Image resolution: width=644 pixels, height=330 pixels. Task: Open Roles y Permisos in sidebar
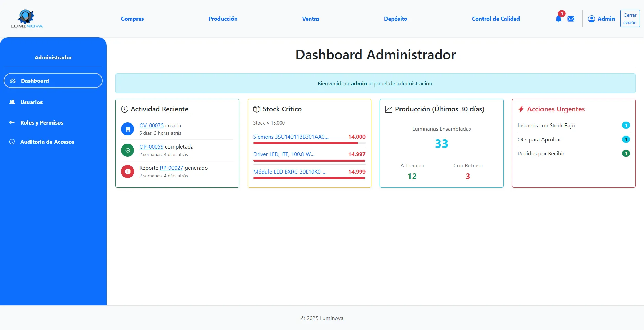[x=41, y=122]
